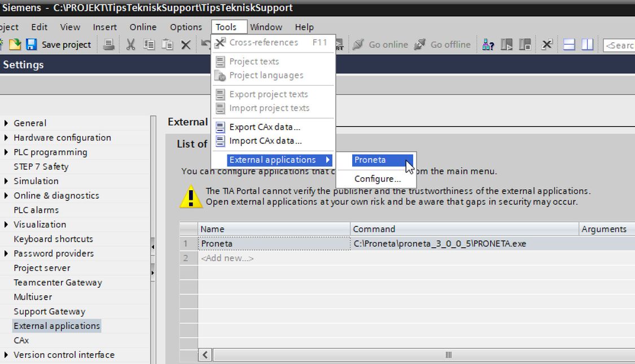Expand the Hardware configuration node
Viewport: 635px width, 364px height.
[x=6, y=138]
